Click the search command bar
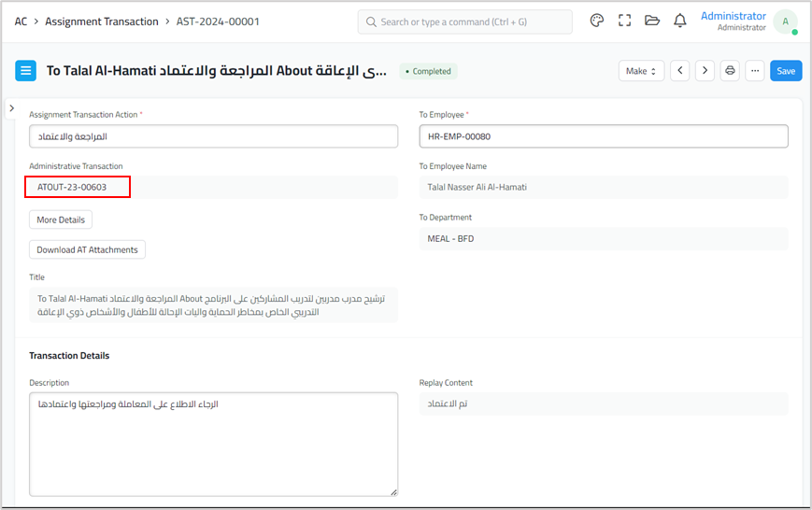Screen dimensions: 812x510 464,21
